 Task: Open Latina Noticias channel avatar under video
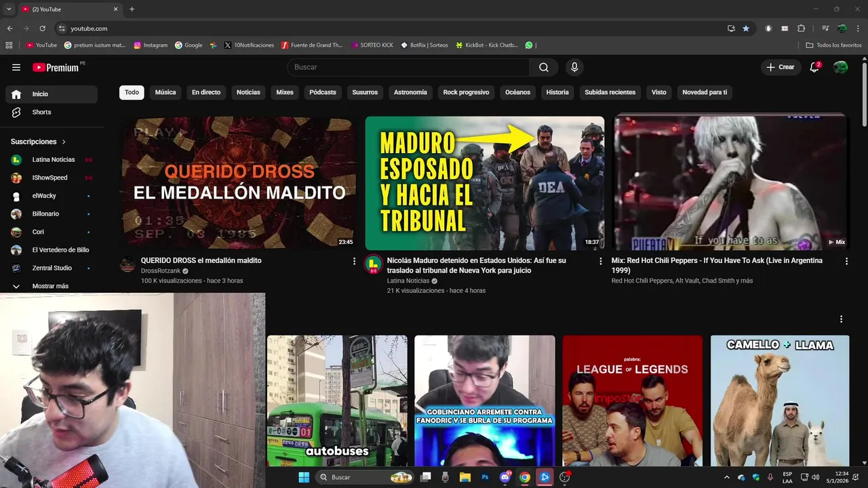(373, 264)
